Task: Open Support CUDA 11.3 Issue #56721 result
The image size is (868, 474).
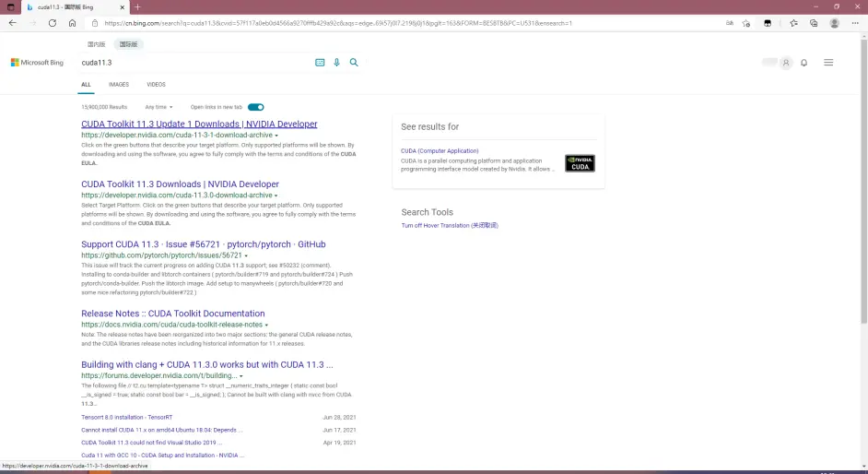Action: coord(203,244)
